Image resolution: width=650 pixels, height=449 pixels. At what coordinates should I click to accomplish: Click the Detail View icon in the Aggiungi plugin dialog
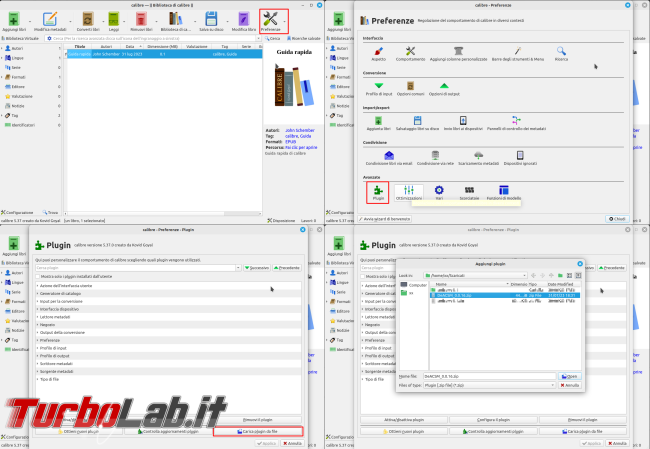[578, 276]
